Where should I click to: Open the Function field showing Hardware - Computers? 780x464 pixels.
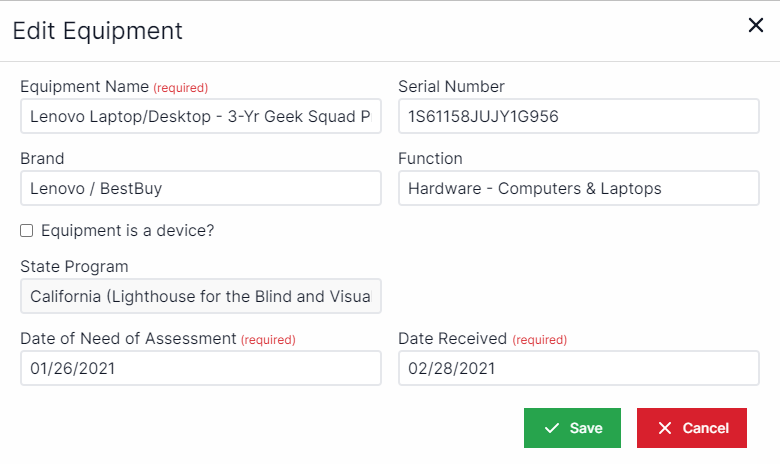click(x=578, y=188)
